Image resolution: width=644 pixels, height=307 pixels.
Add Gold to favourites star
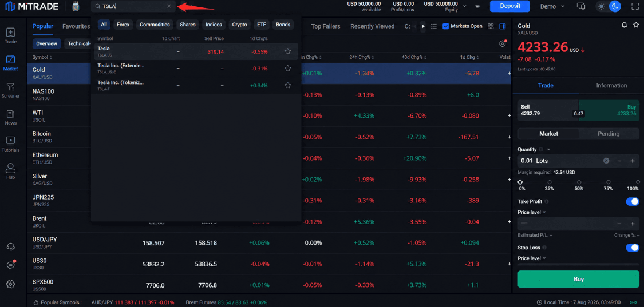636,26
